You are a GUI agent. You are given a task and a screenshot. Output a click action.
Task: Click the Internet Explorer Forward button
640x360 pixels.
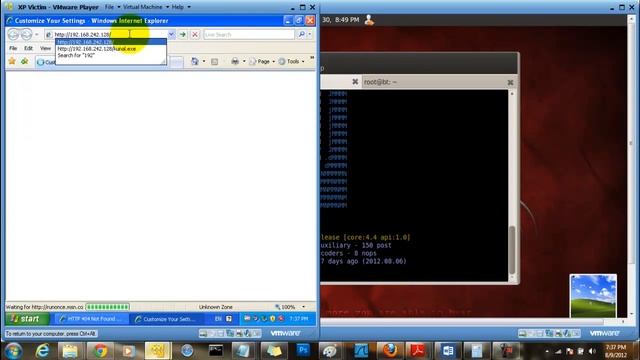(26, 35)
